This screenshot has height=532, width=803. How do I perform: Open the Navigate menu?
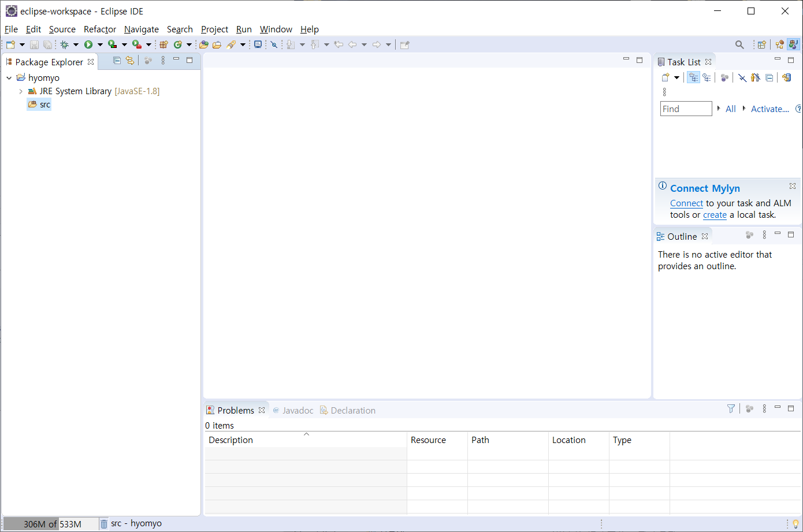tap(142, 29)
